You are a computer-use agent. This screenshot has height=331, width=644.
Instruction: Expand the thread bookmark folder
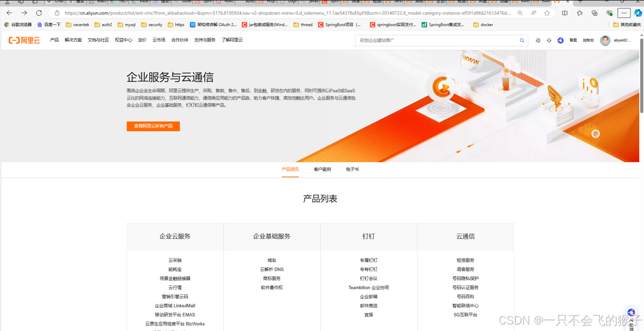tap(303, 25)
